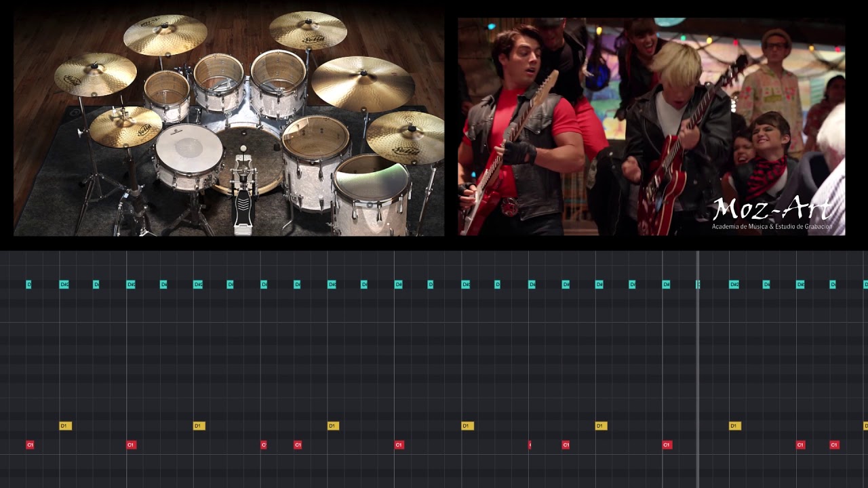868x488 pixels.
Task: Select the leftmost yellow D1 note
Action: [x=65, y=426]
